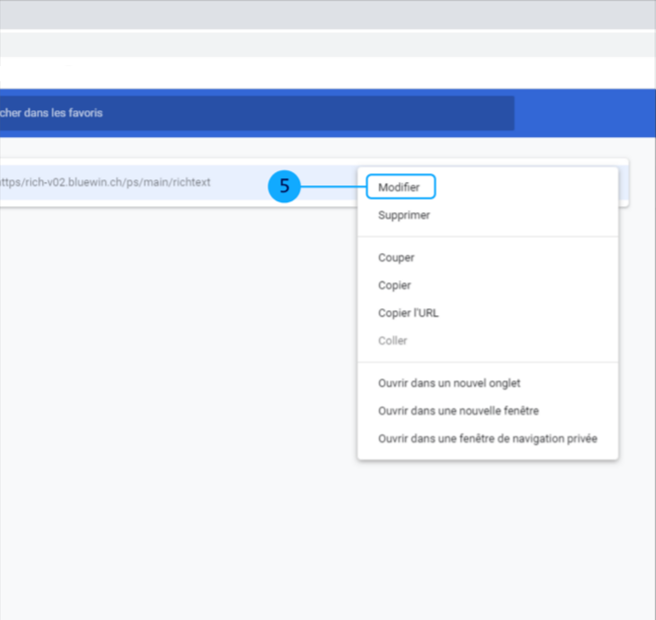Click the blue header right of search box

[585, 113]
